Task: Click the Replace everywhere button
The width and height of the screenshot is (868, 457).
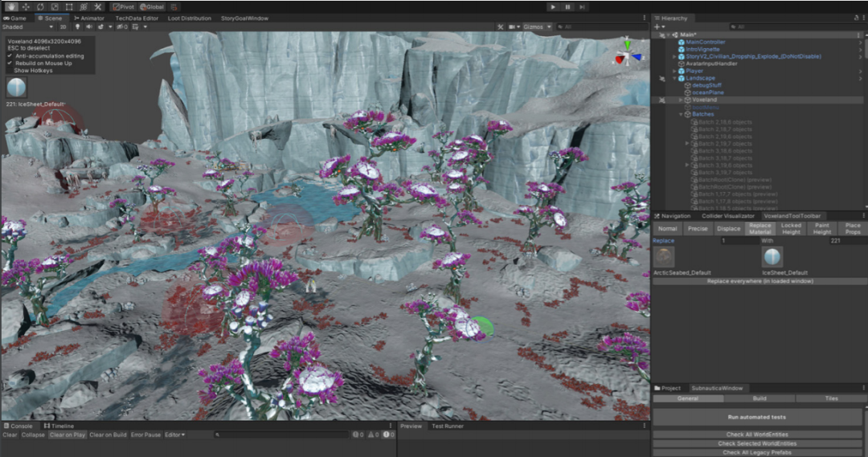Action: 759,281
